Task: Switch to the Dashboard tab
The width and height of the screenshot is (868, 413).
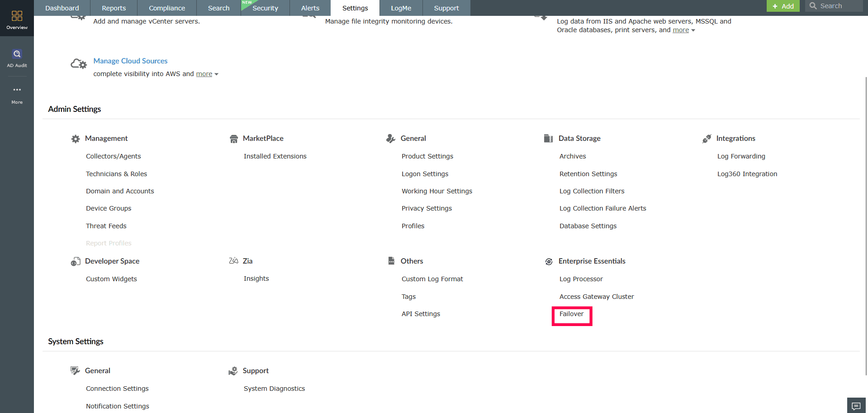Action: point(62,8)
